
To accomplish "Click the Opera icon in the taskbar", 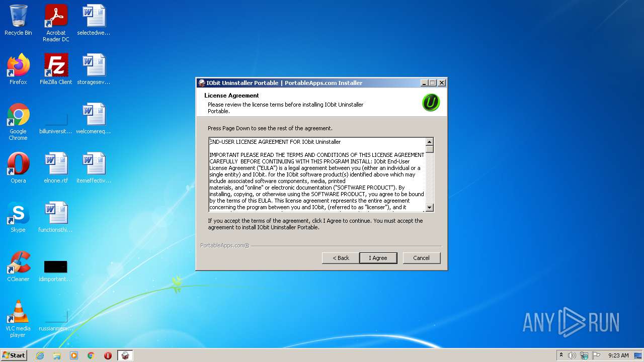I will [x=108, y=355].
